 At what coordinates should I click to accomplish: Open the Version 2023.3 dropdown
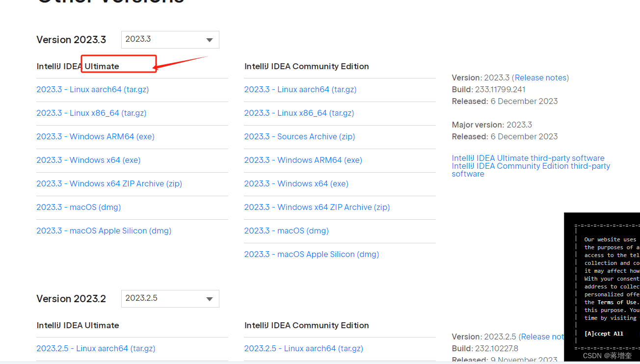[x=170, y=39]
